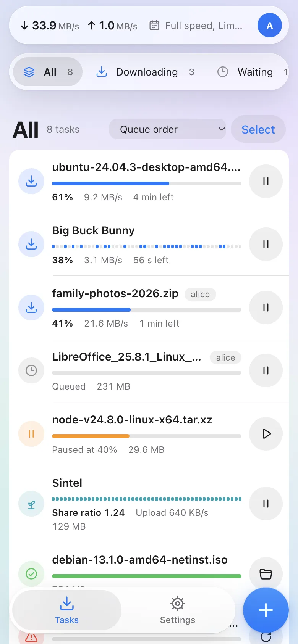Viewport: 298px width, 644px height.
Task: Click the '8 tasks' count label
Action: point(63,129)
